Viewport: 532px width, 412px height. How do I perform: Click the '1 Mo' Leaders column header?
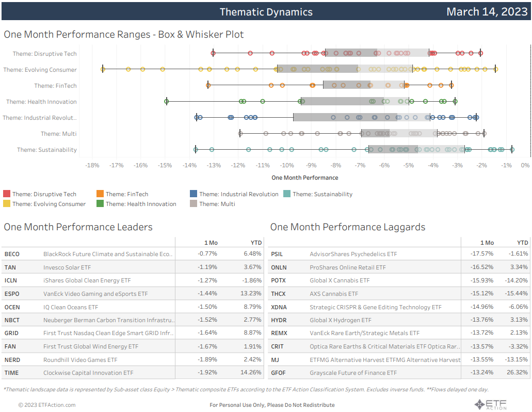(x=211, y=243)
